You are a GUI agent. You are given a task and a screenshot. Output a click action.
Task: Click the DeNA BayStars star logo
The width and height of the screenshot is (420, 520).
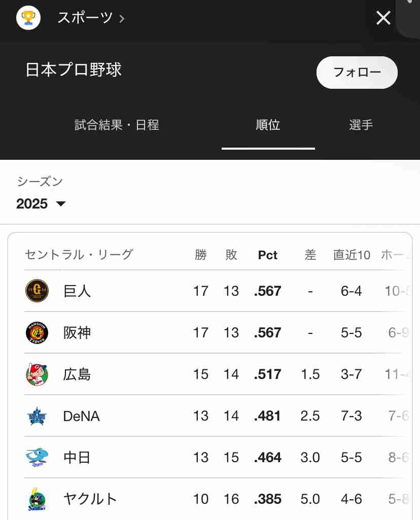coord(37,416)
